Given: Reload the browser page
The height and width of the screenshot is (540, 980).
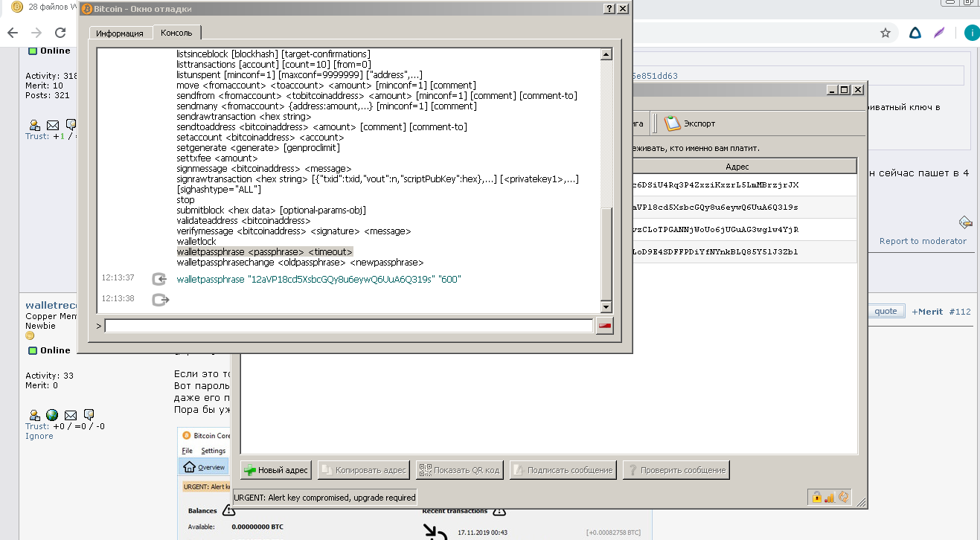Looking at the screenshot, I should click(60, 33).
